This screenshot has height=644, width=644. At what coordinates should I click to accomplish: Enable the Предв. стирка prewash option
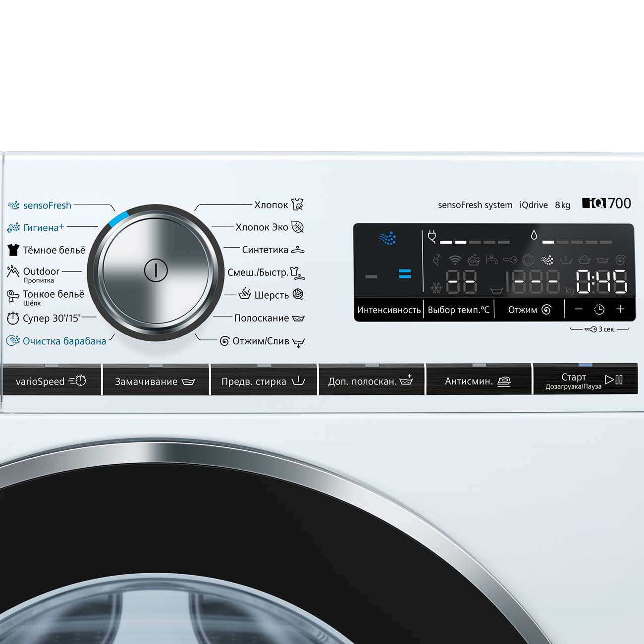coord(263,381)
